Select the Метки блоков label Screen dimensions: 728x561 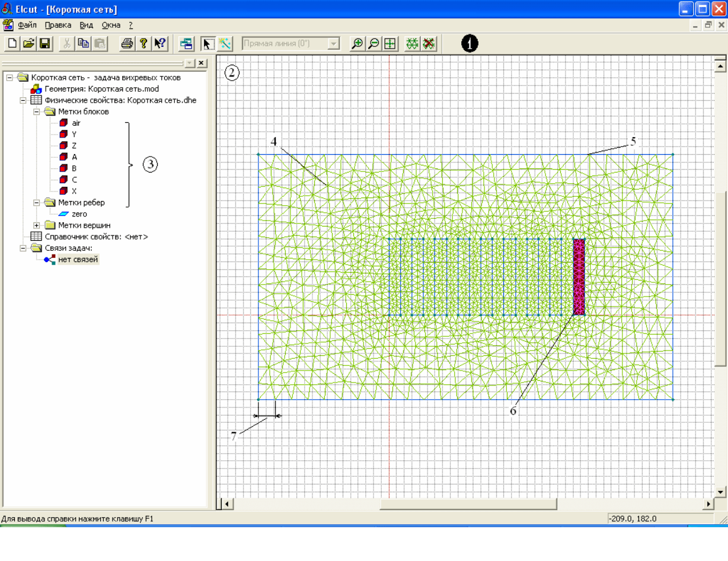point(84,111)
